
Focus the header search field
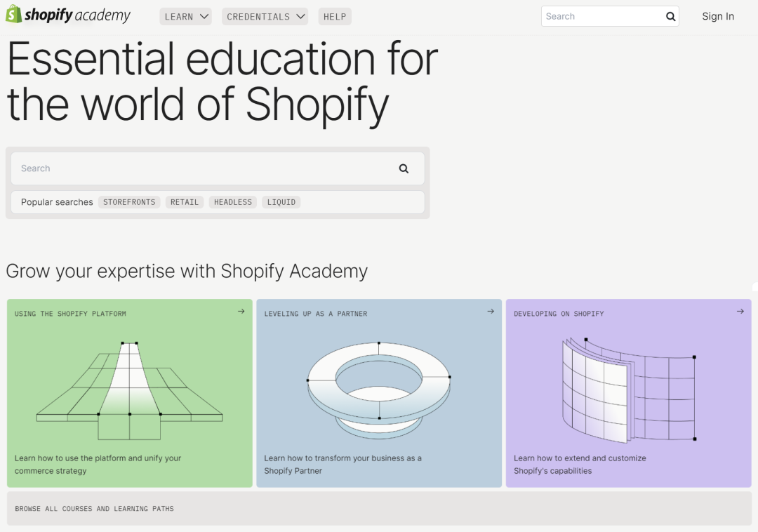coord(602,17)
